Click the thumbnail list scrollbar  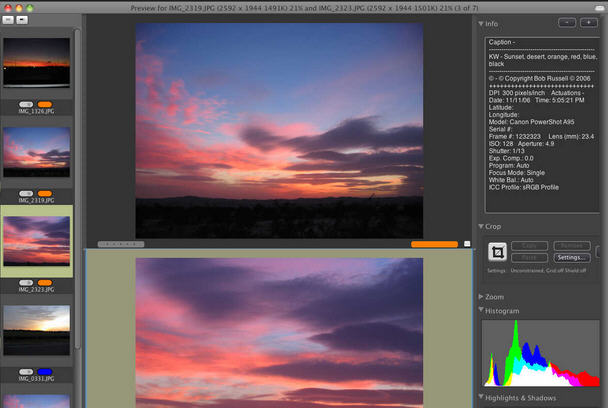point(77,188)
